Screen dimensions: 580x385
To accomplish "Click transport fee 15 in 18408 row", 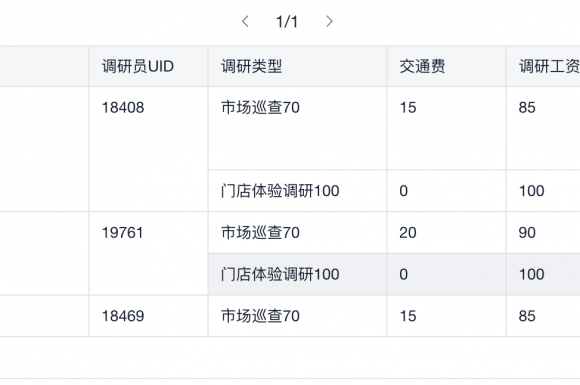I will [408, 108].
